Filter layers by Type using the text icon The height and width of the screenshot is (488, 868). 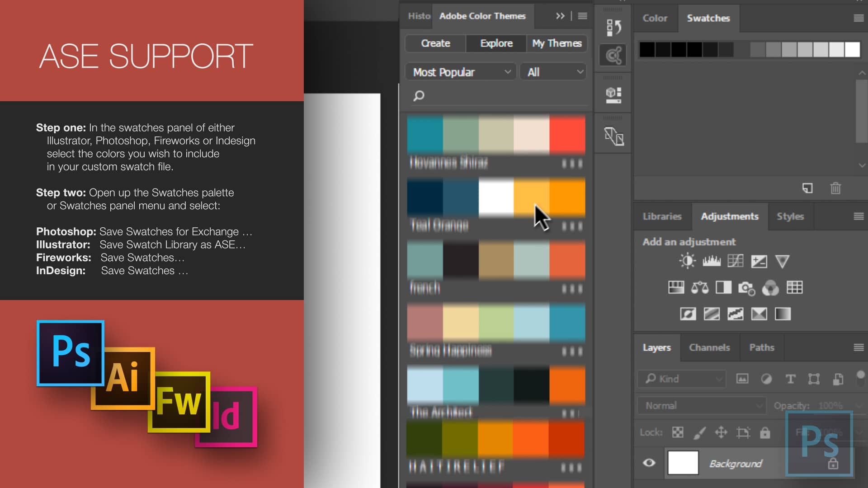790,379
